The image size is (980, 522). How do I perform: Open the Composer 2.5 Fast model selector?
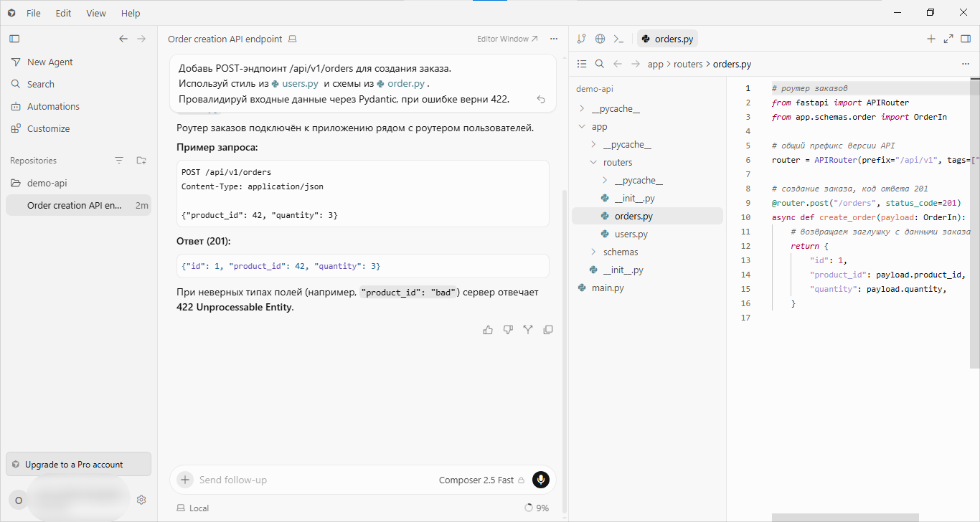point(481,480)
